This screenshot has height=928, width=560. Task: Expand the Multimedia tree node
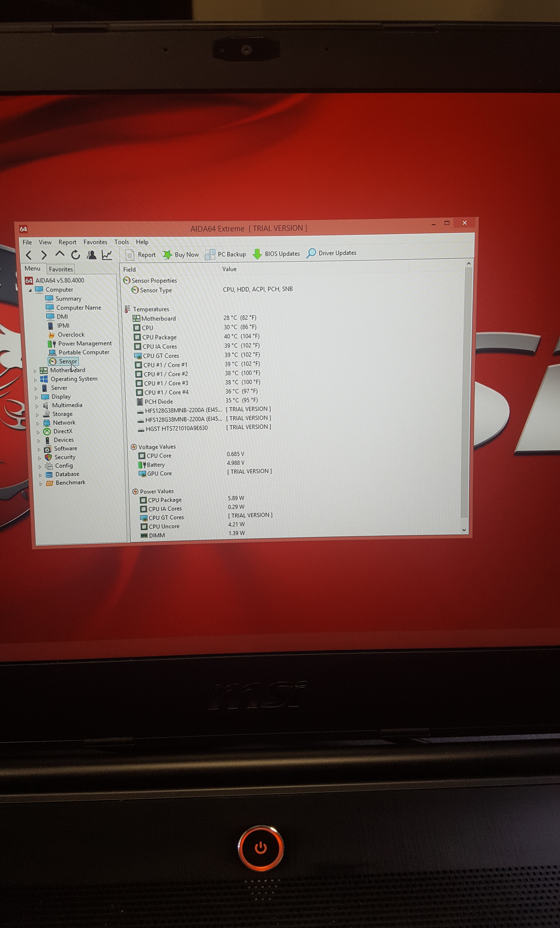tap(37, 406)
